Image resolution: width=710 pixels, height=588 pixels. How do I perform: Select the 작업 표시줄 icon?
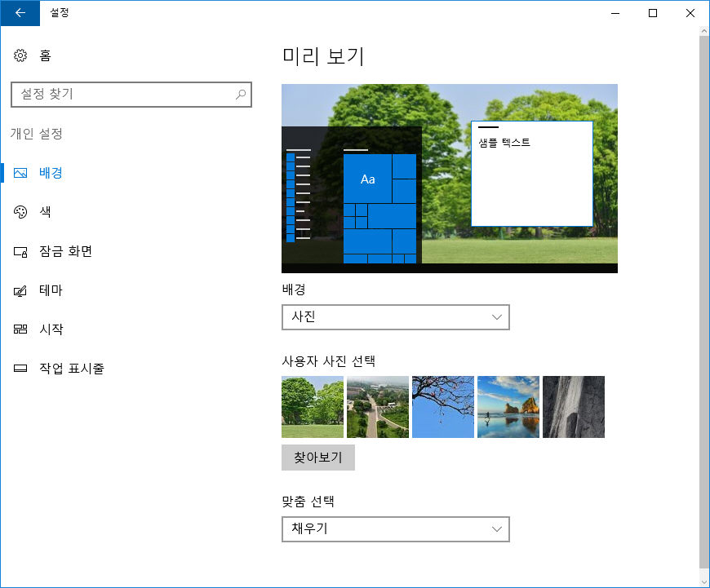[20, 369]
